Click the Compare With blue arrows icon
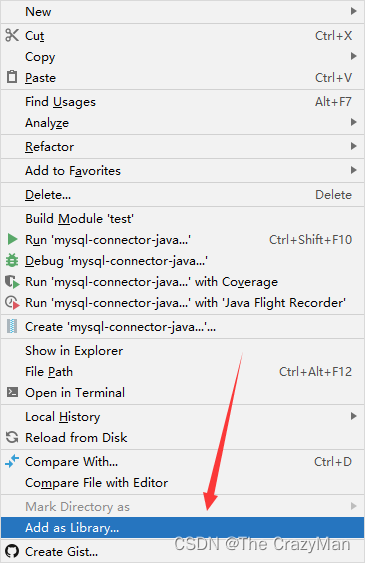The width and height of the screenshot is (365, 563). click(12, 461)
